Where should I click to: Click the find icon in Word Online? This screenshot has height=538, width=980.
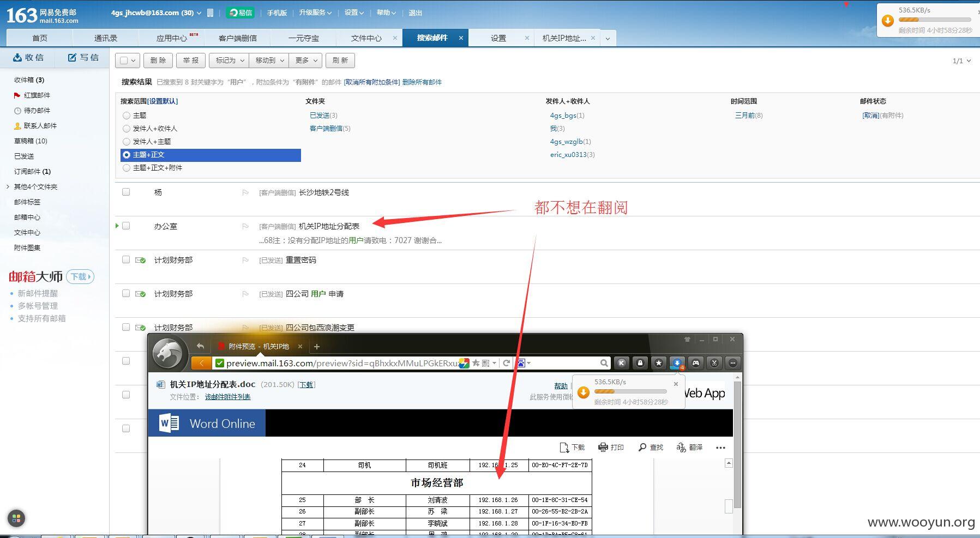pyautogui.click(x=642, y=448)
